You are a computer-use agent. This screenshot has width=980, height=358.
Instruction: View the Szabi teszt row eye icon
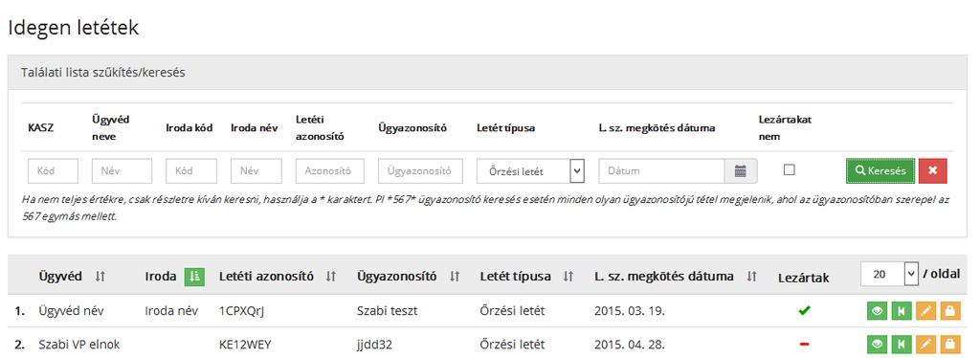coord(878,310)
